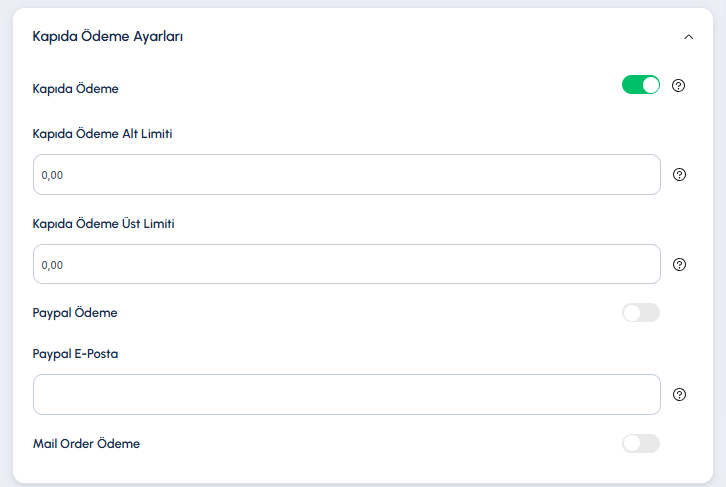This screenshot has width=726, height=487.
Task: Click the Kapıda Ödeme row label
Action: click(75, 89)
